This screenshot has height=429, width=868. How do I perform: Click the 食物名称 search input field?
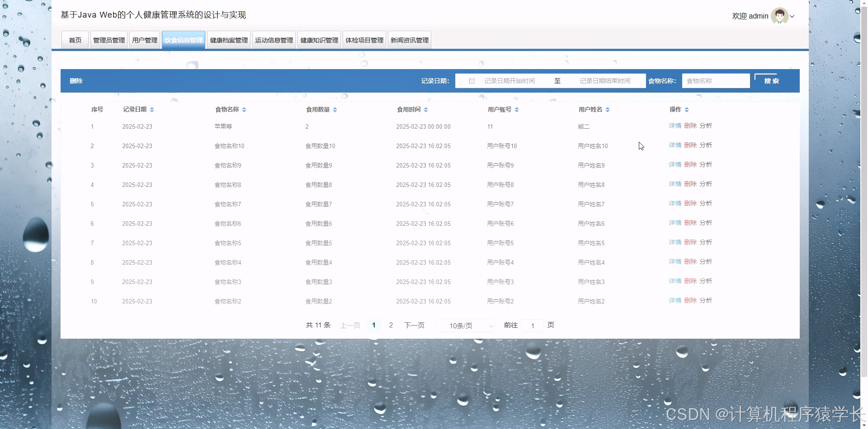click(x=715, y=80)
